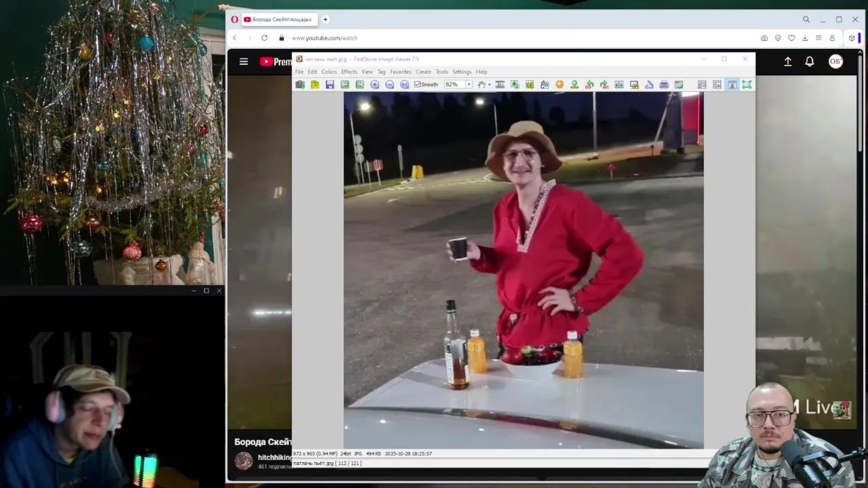
Task: Click the Settings checkmark window icon
Action: click(x=679, y=85)
